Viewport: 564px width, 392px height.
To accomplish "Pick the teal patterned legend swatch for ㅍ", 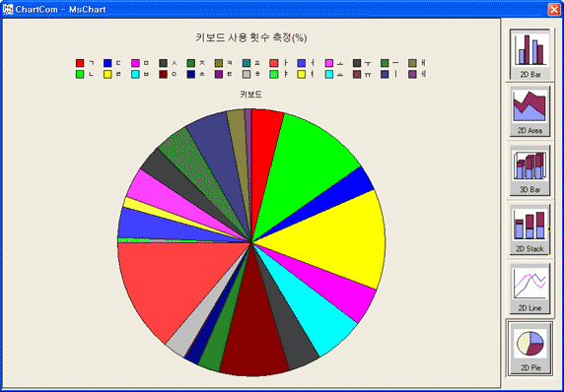I will (x=247, y=63).
